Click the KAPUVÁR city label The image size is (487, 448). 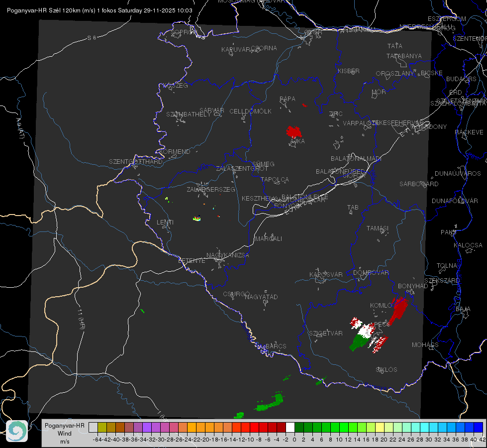(x=236, y=49)
